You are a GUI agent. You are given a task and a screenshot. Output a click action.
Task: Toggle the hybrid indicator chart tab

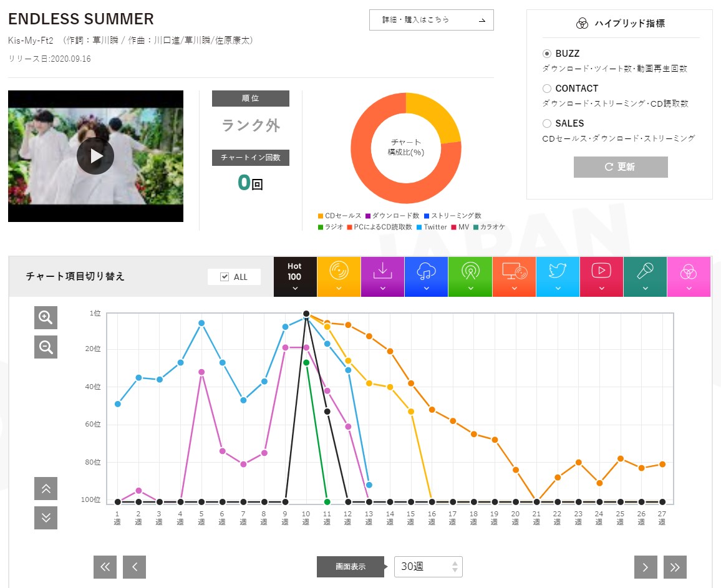pos(689,277)
